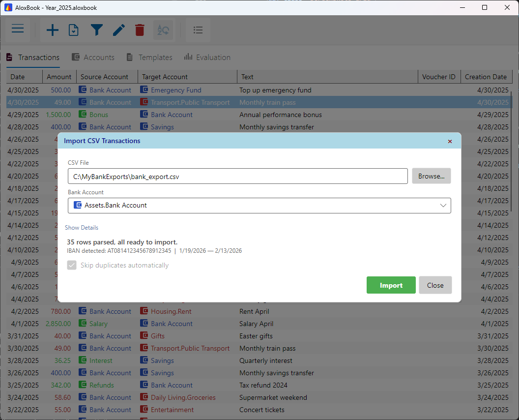Screen dimensions: 519x420
Task: Click inside the CSV file path field
Action: (237, 176)
